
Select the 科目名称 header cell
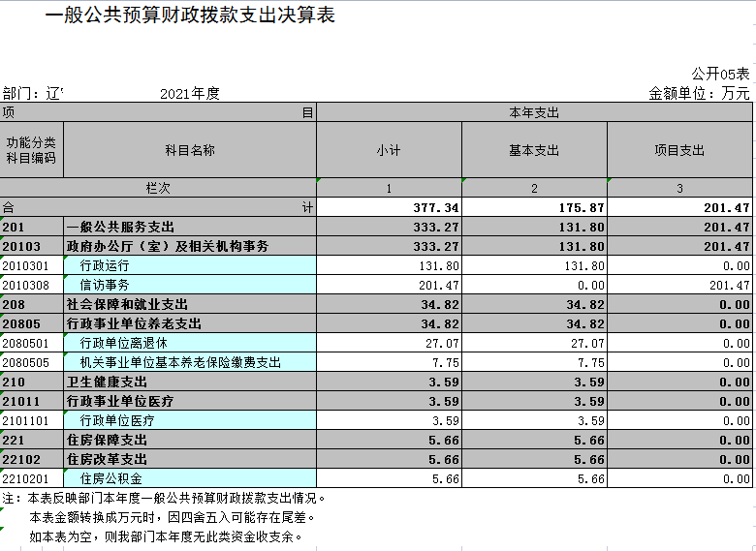(x=190, y=150)
